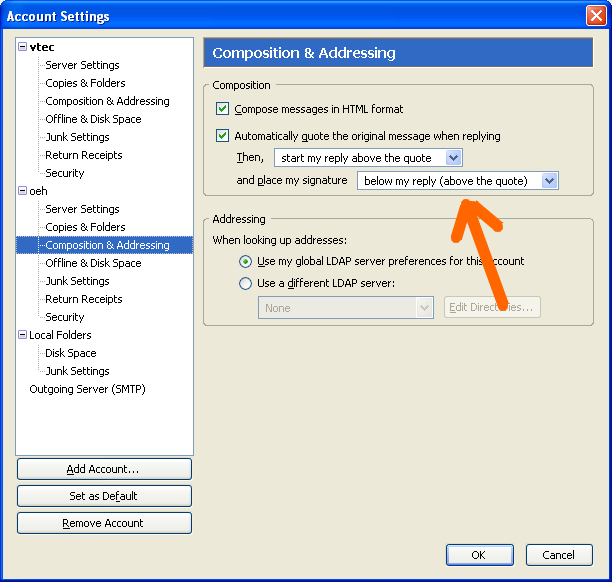Image resolution: width=612 pixels, height=582 pixels.
Task: Uncheck Automatically quote the original message
Action: point(222,136)
